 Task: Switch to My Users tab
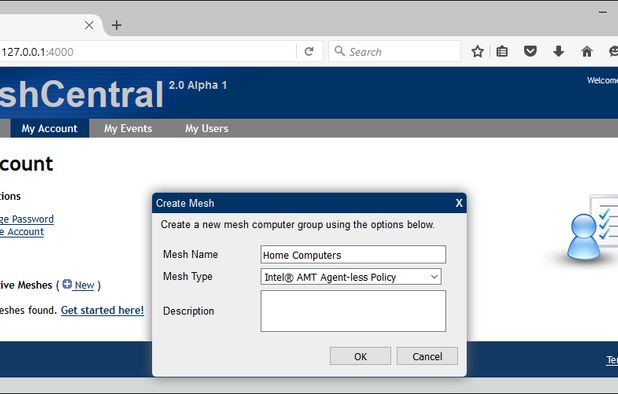pyautogui.click(x=207, y=128)
